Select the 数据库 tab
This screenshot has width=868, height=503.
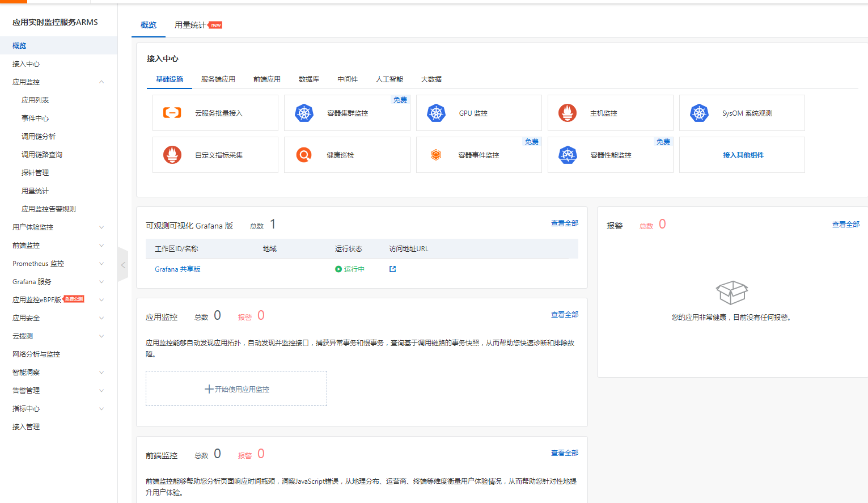pyautogui.click(x=309, y=79)
